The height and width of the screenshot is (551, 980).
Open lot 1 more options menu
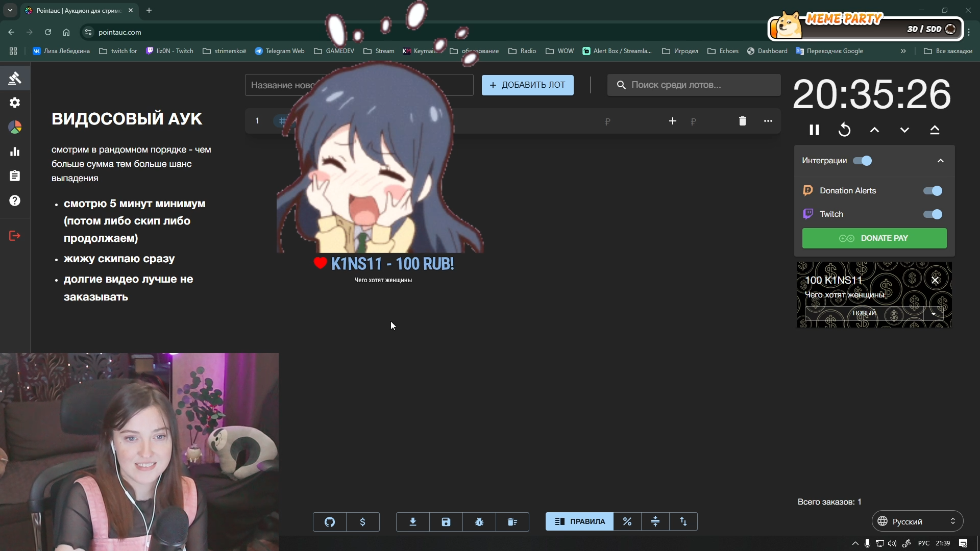coord(768,121)
